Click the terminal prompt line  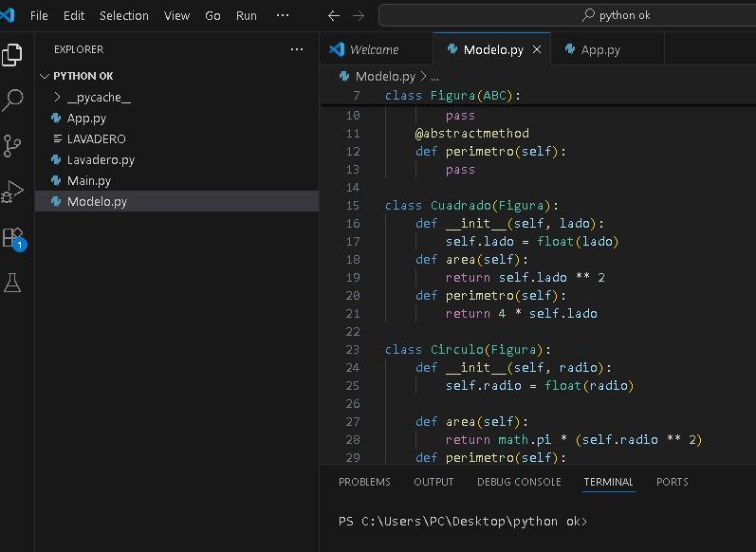click(463, 521)
